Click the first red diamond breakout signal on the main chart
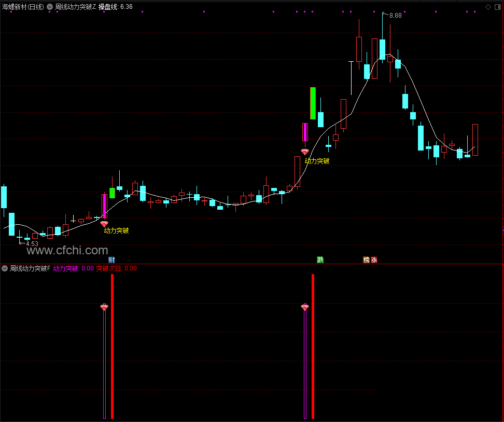The image size is (504, 422). click(x=104, y=224)
